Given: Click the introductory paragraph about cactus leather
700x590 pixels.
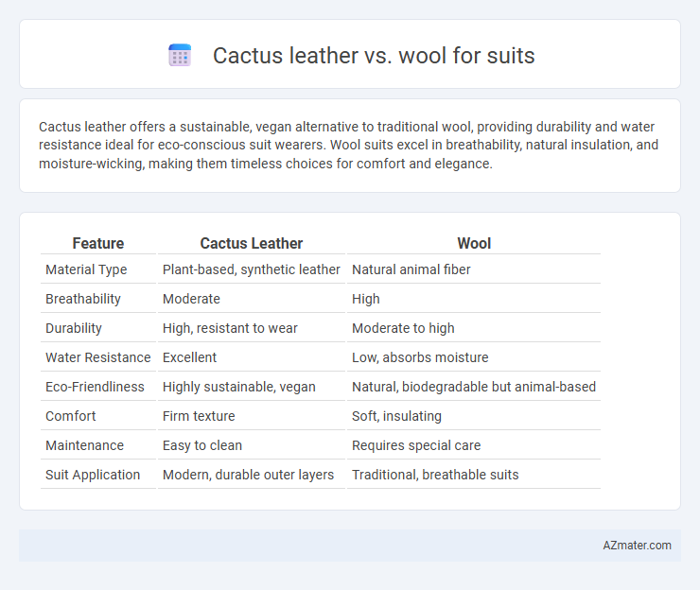Looking at the screenshot, I should (x=349, y=145).
